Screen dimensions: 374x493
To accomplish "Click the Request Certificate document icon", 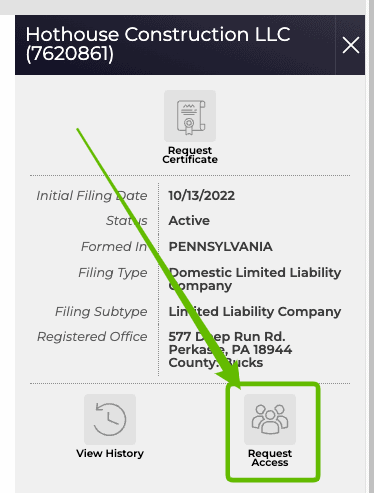I will pyautogui.click(x=190, y=116).
